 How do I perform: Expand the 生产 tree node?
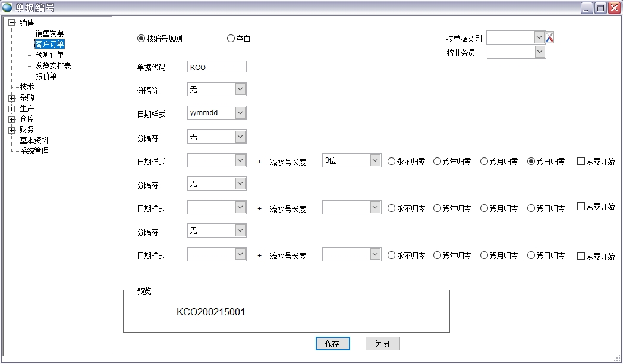(12, 107)
